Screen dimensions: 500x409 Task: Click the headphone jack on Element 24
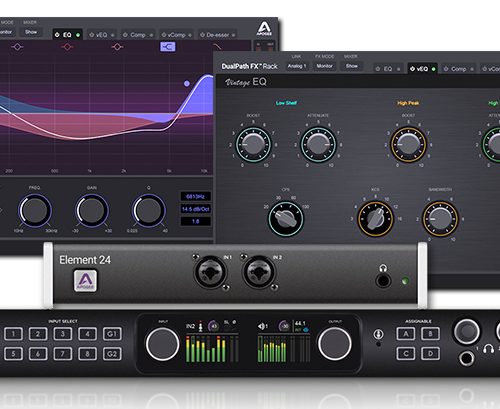coord(383,281)
